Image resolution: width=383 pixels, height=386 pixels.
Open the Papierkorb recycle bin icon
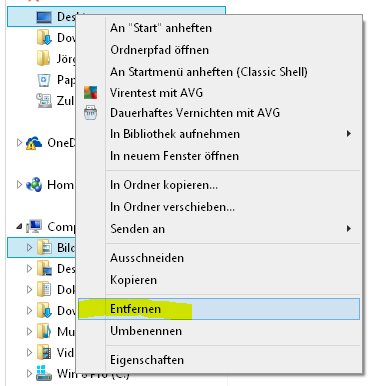[x=44, y=80]
